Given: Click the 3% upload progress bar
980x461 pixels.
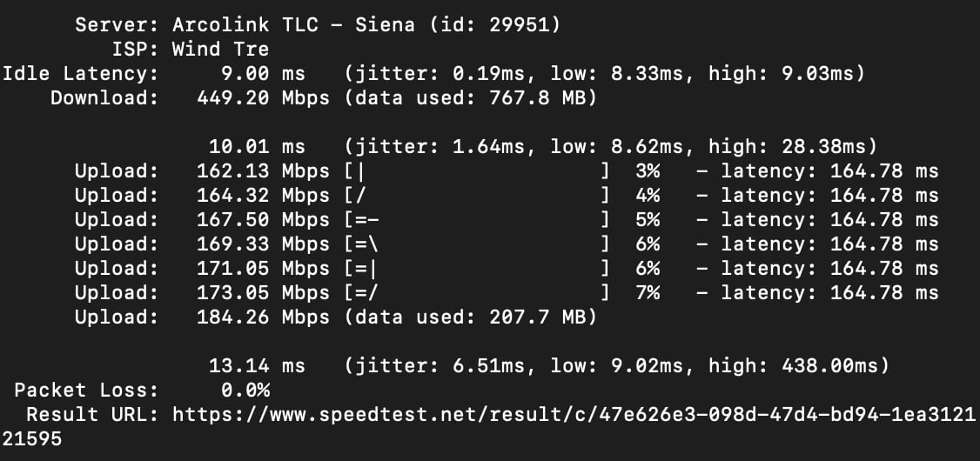Looking at the screenshot, I should click(477, 171).
